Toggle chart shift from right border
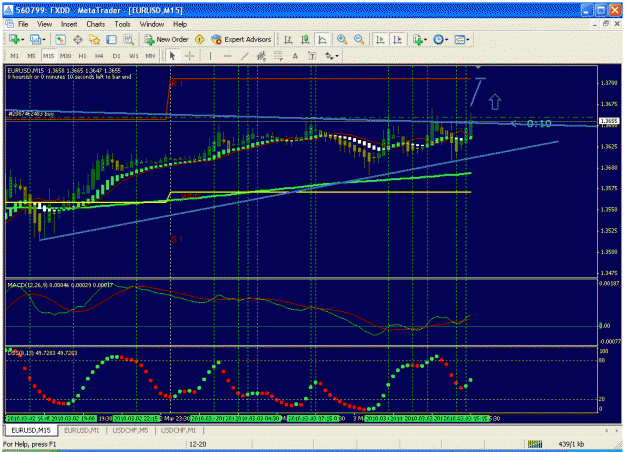 pos(397,39)
